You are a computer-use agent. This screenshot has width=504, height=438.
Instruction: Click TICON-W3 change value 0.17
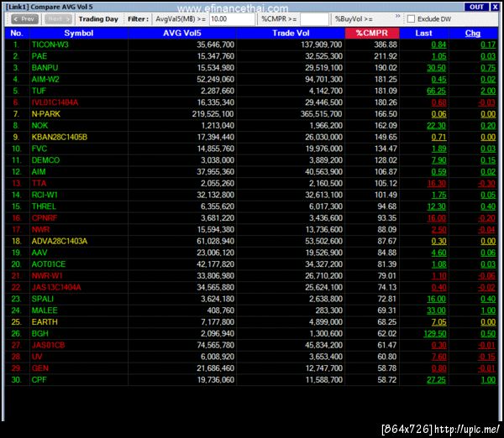coord(488,44)
